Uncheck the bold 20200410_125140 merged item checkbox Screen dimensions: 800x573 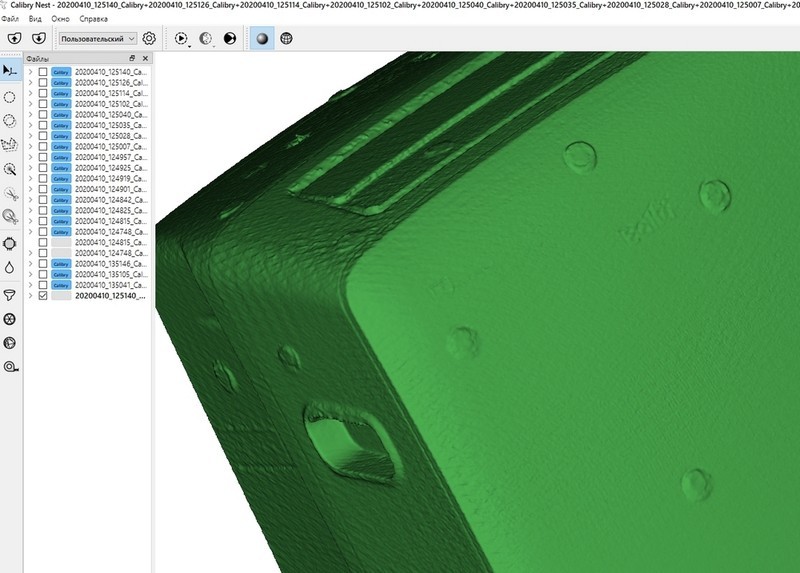click(43, 296)
